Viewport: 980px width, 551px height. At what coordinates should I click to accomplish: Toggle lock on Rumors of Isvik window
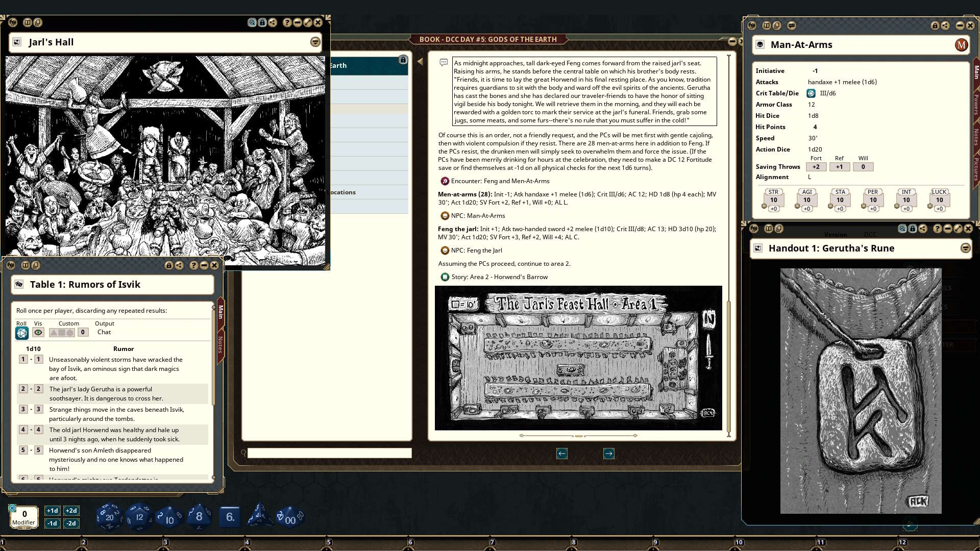168,265
